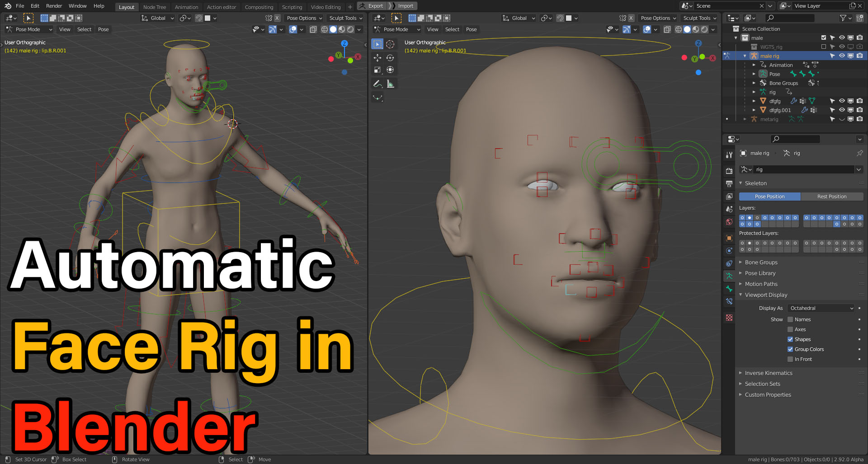Switch right viewport to wireframe shading
868x464 pixels.
(679, 29)
